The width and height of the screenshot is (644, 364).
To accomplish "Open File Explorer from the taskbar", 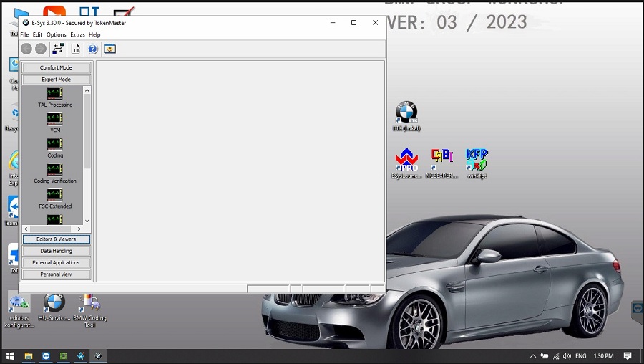I will pos(29,356).
